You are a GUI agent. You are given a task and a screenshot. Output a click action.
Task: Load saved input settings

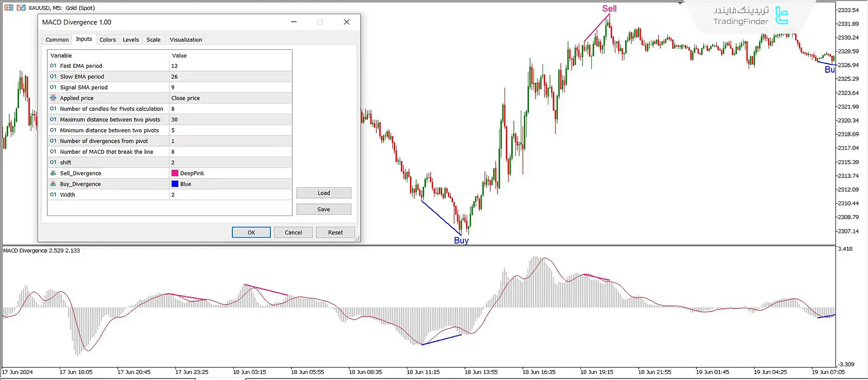pyautogui.click(x=323, y=193)
